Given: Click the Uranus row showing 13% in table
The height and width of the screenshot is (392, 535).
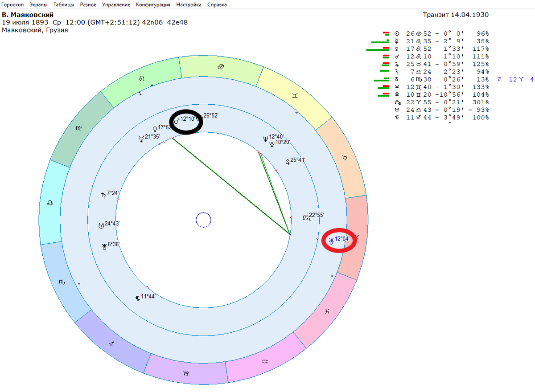Looking at the screenshot, I should coord(441,79).
